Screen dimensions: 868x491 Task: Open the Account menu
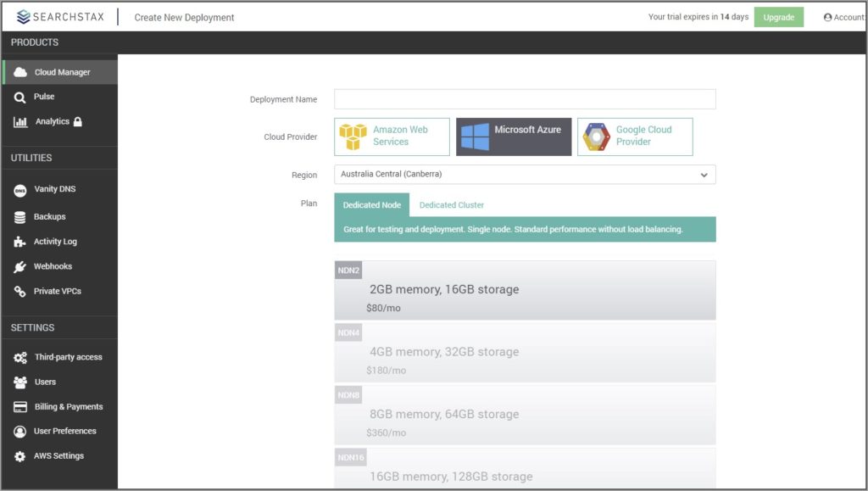click(843, 17)
